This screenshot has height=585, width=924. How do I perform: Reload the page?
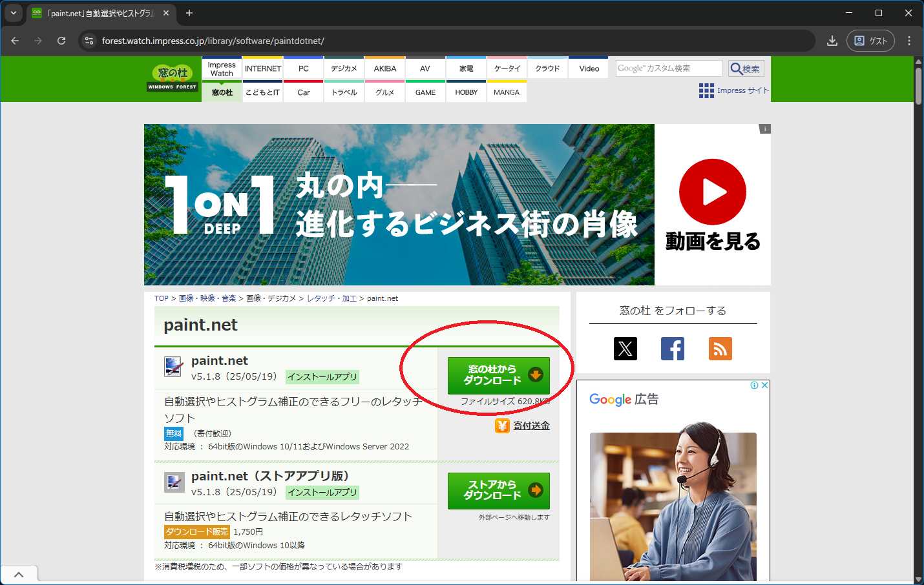coord(61,41)
